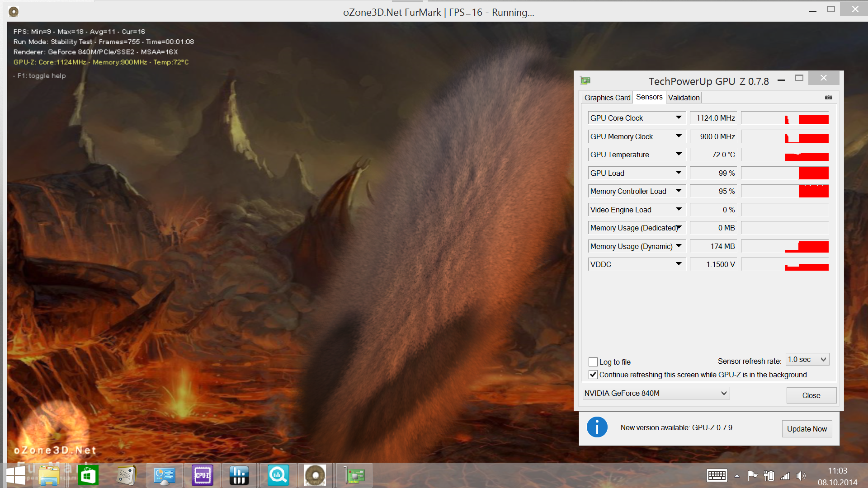
Task: Open the Windows Store taskbar icon
Action: click(88, 475)
